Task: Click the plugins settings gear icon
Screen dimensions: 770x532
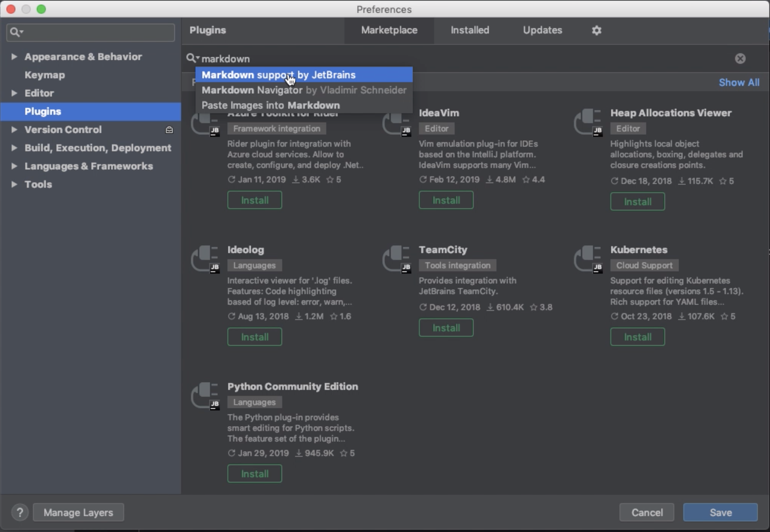Action: tap(597, 30)
